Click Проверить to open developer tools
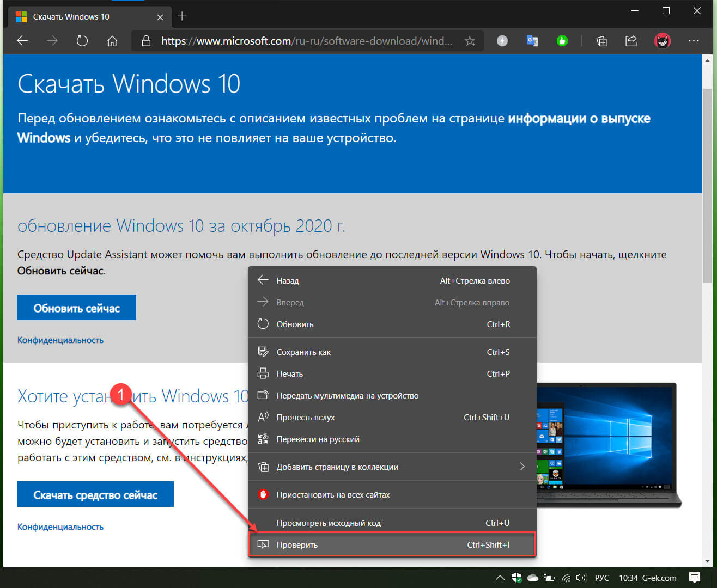Image resolution: width=717 pixels, height=588 pixels. tap(392, 544)
